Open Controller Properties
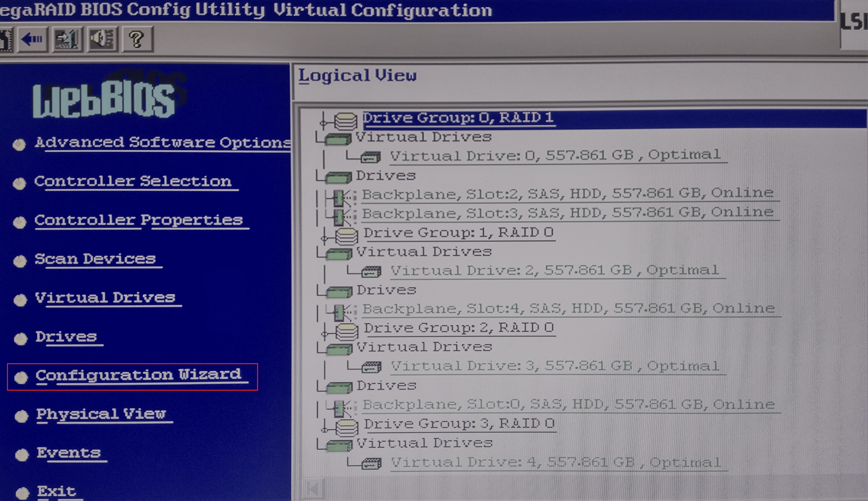The image size is (868, 501). point(142,221)
